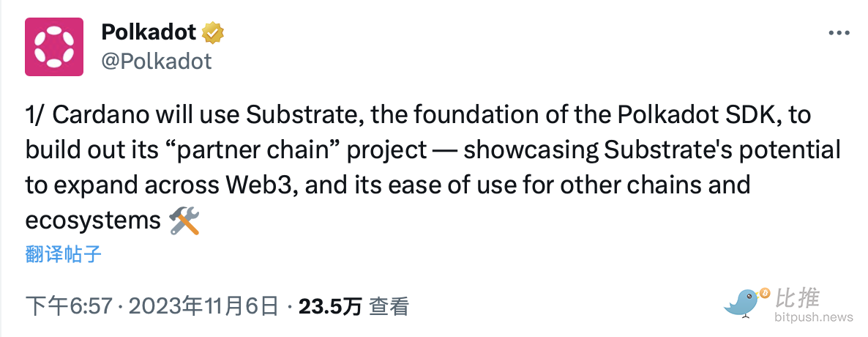Open the three-dot more options menu

839,34
